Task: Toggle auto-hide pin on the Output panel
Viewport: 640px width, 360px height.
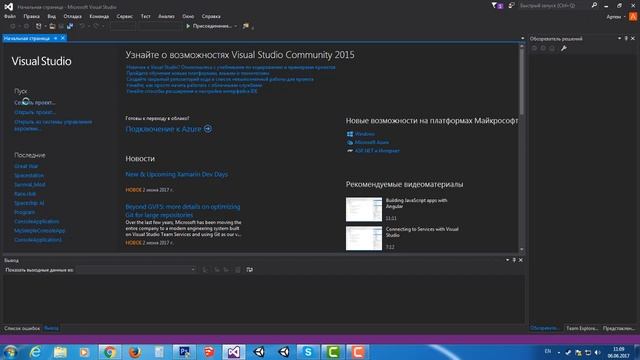Action: pyautogui.click(x=514, y=260)
